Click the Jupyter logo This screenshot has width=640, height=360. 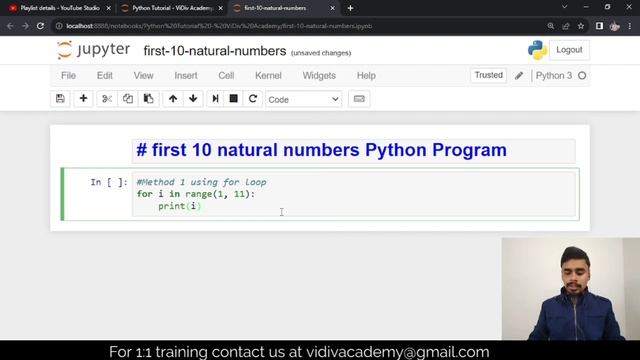(93, 50)
